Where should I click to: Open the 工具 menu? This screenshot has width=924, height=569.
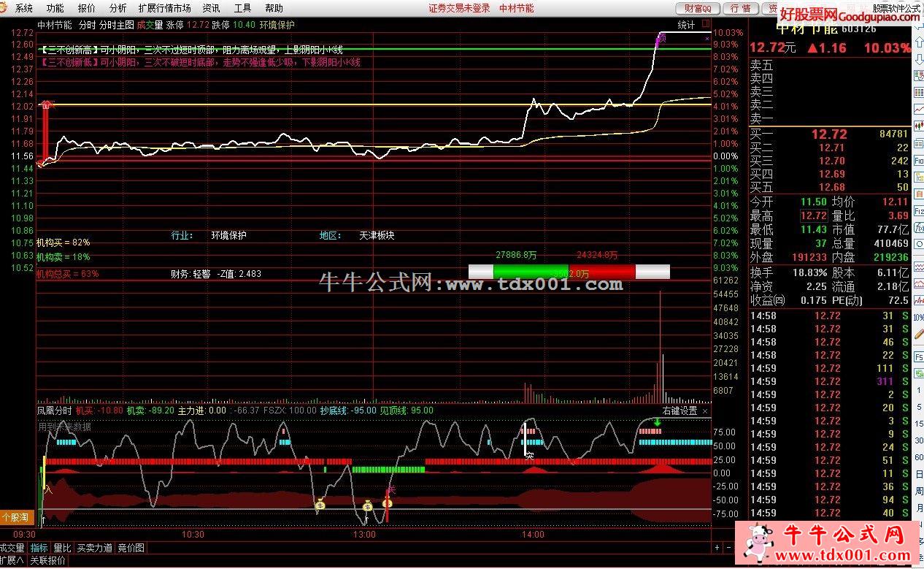click(x=243, y=8)
